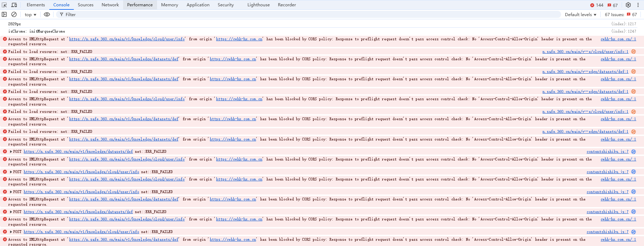Clear the console with the ban icon

click(x=14, y=14)
